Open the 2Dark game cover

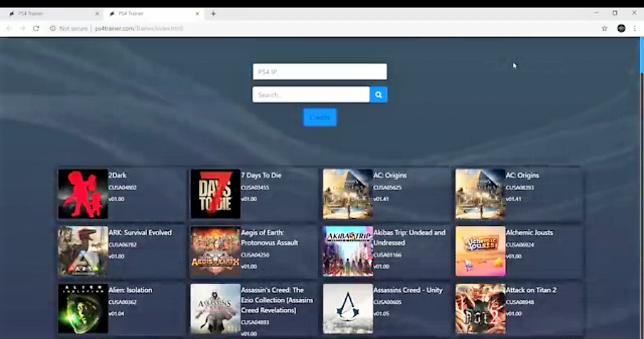83,194
